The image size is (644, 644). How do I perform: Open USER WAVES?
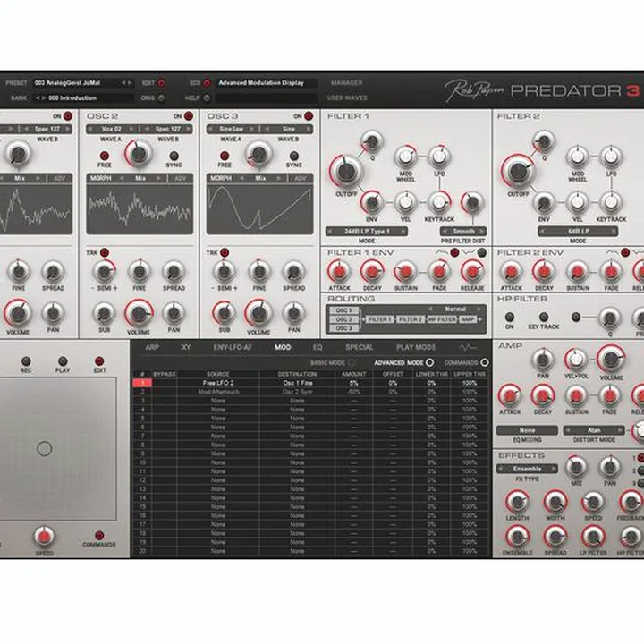[347, 97]
